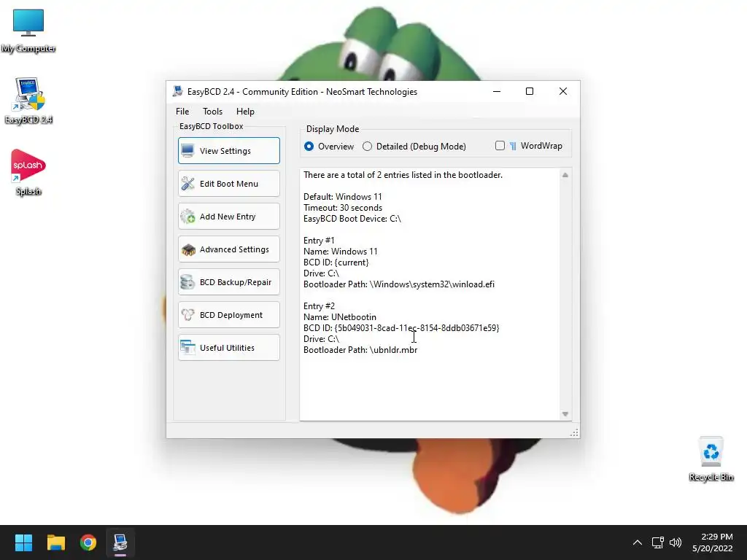This screenshot has width=747, height=560.
Task: Go to Add New Entry
Action: [228, 216]
